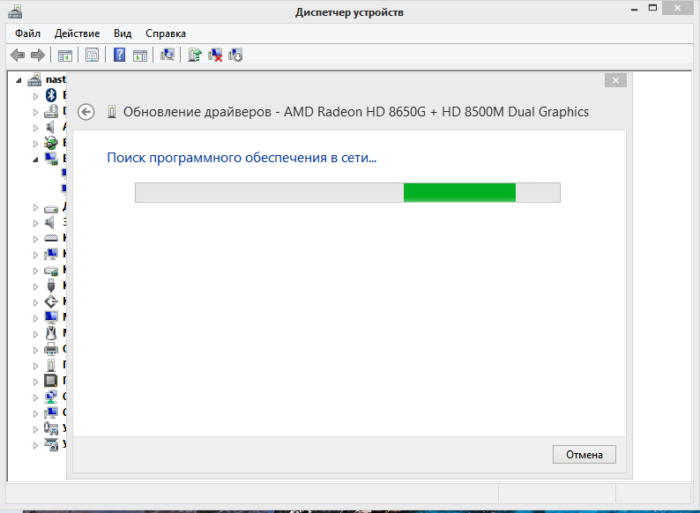The height and width of the screenshot is (513, 700).
Task: Open the Справка menu
Action: 166,33
